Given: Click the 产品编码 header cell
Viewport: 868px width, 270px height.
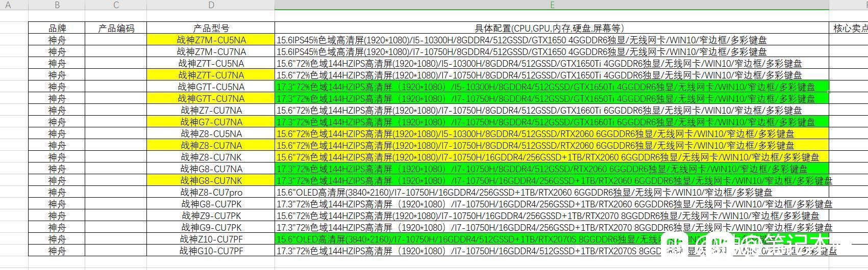Looking at the screenshot, I should [x=116, y=28].
